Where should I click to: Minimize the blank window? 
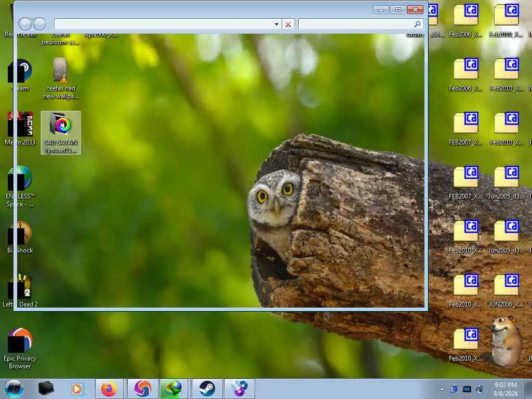pos(381,10)
